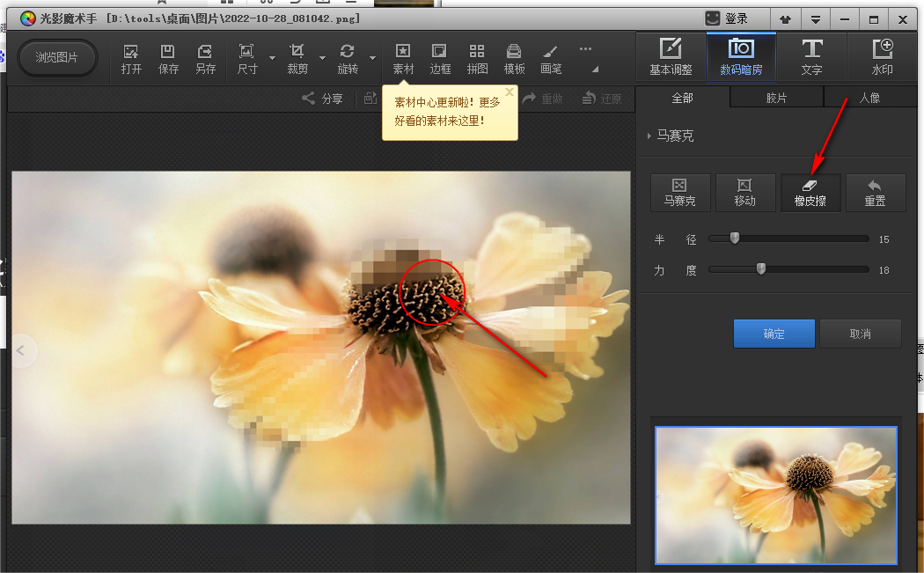This screenshot has height=573, width=924.
Task: Expand the 旋转 (Rotate) dropdown arrow
Action: coord(373,59)
